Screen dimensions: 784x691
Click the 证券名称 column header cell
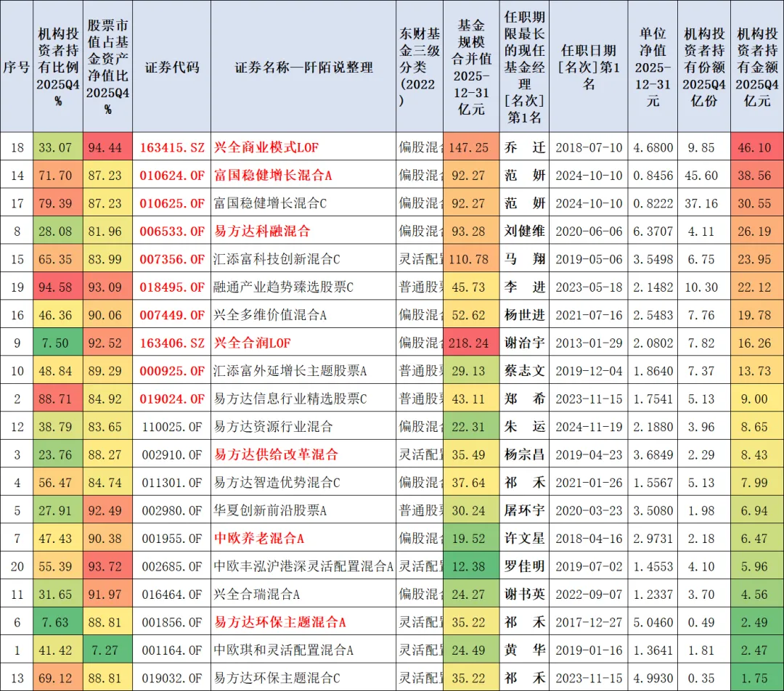click(x=303, y=67)
